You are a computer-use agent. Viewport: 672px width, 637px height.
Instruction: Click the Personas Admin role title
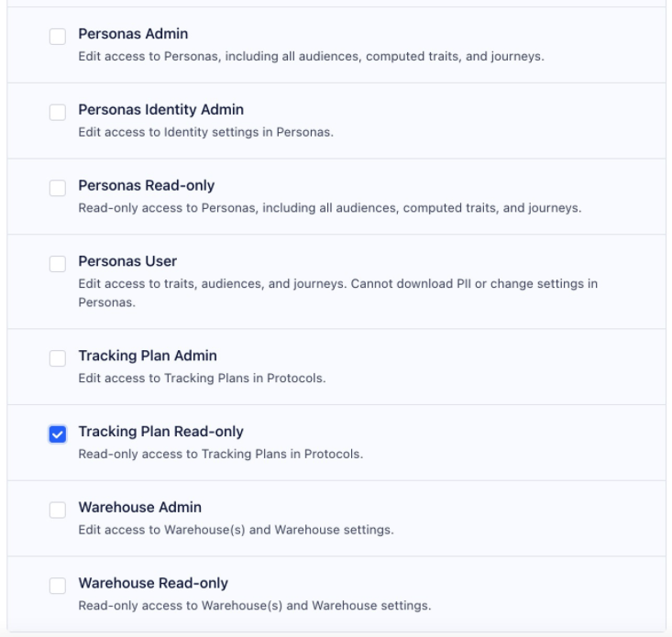coord(133,35)
